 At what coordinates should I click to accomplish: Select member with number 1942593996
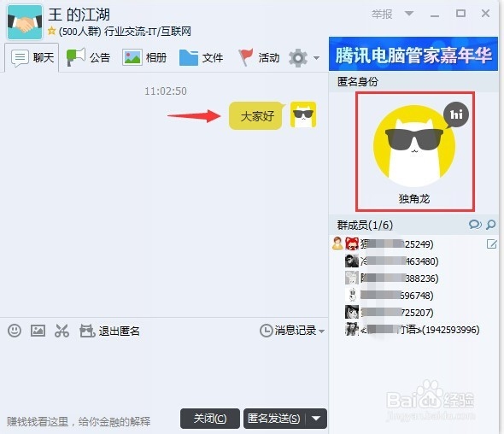click(413, 329)
